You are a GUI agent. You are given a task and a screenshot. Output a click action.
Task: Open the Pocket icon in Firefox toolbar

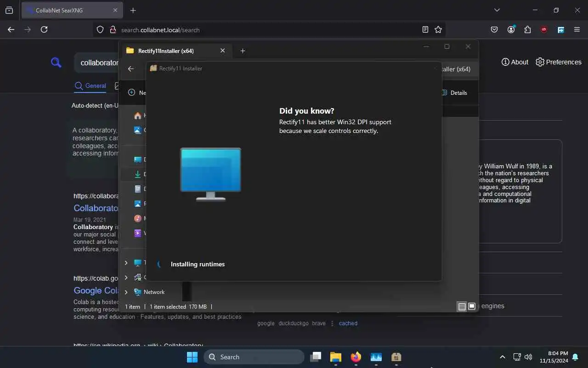coord(494,29)
